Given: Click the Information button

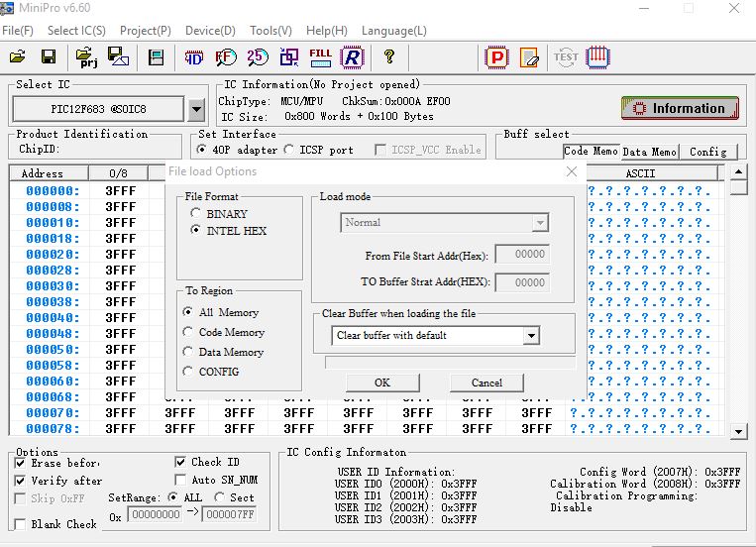Looking at the screenshot, I should (681, 108).
